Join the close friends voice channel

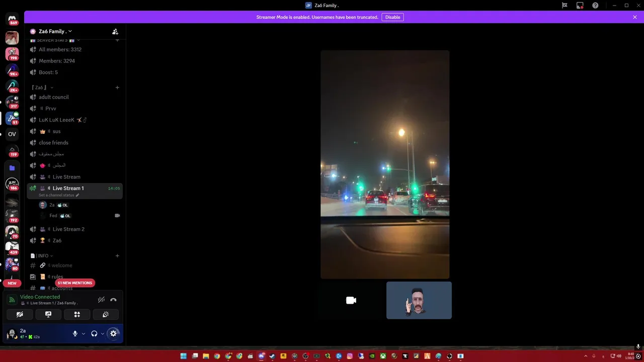click(x=74, y=143)
